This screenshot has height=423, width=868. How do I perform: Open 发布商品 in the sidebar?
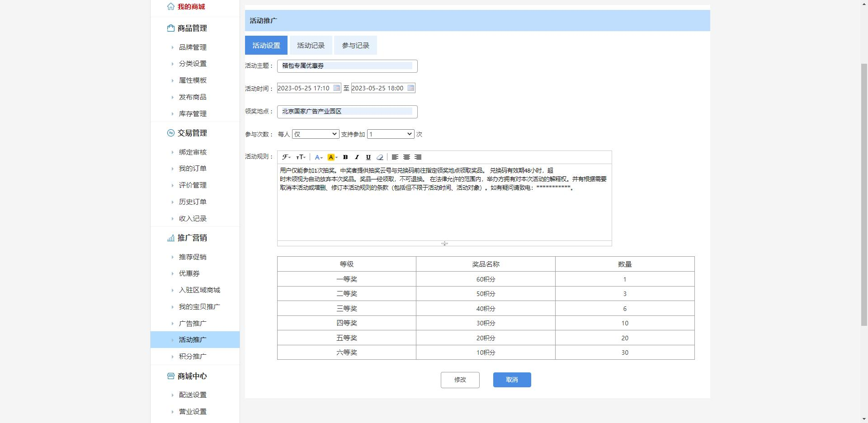point(193,97)
